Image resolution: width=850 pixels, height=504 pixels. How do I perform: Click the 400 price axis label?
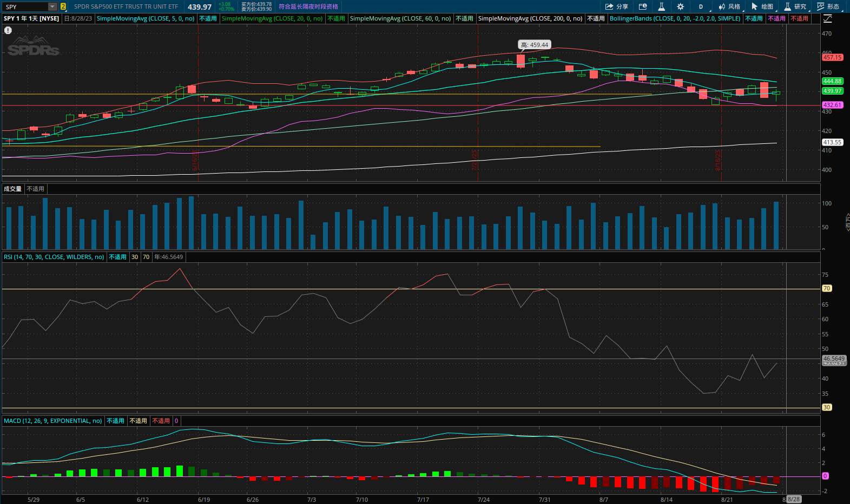pos(827,170)
